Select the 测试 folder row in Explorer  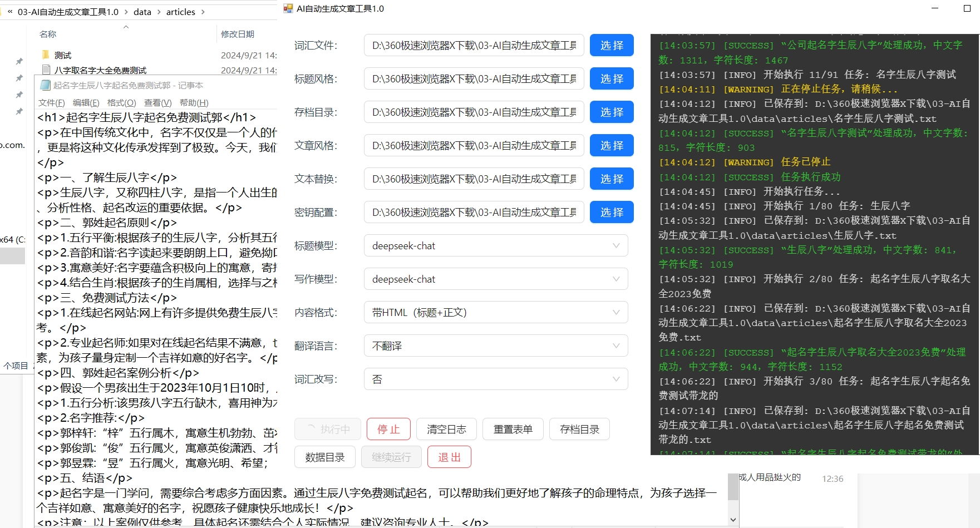(x=157, y=55)
